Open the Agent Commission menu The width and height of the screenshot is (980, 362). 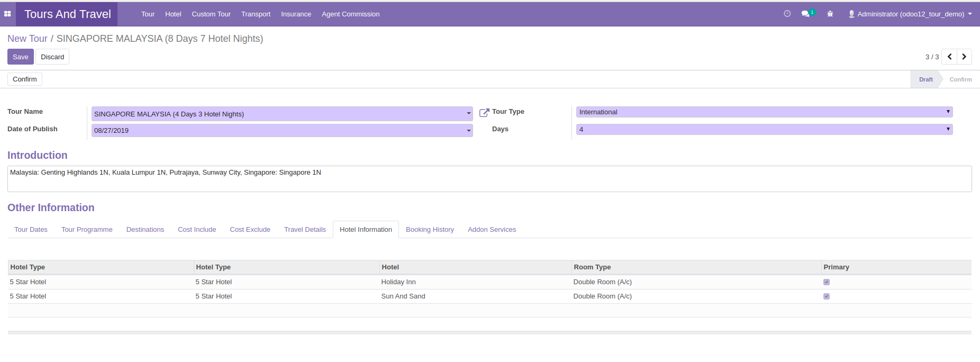[350, 14]
